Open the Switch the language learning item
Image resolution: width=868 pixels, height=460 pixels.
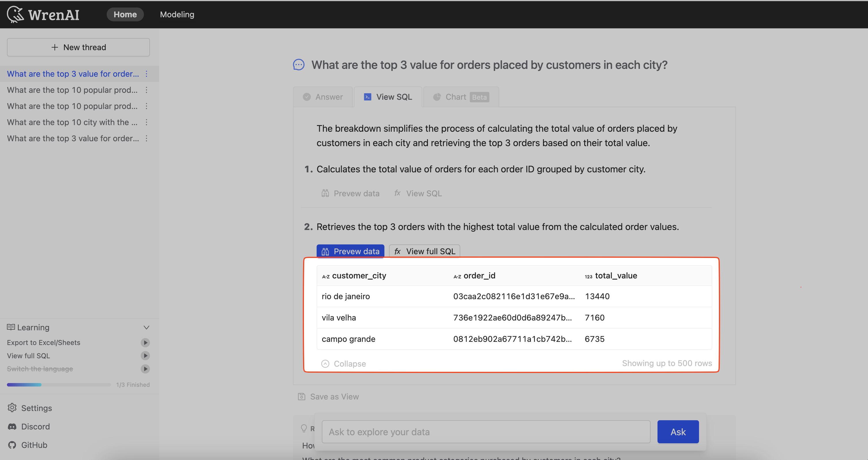click(x=40, y=369)
